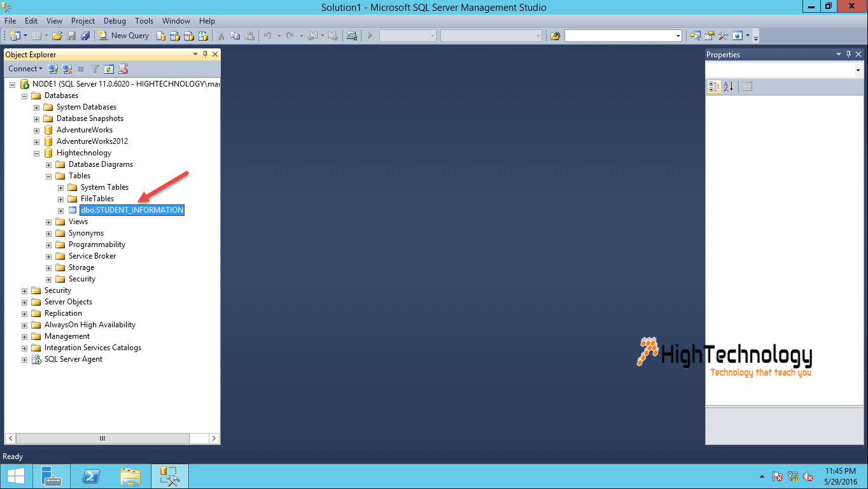Open a new Database Engine Query icon
The height and width of the screenshot is (489, 868).
point(161,36)
